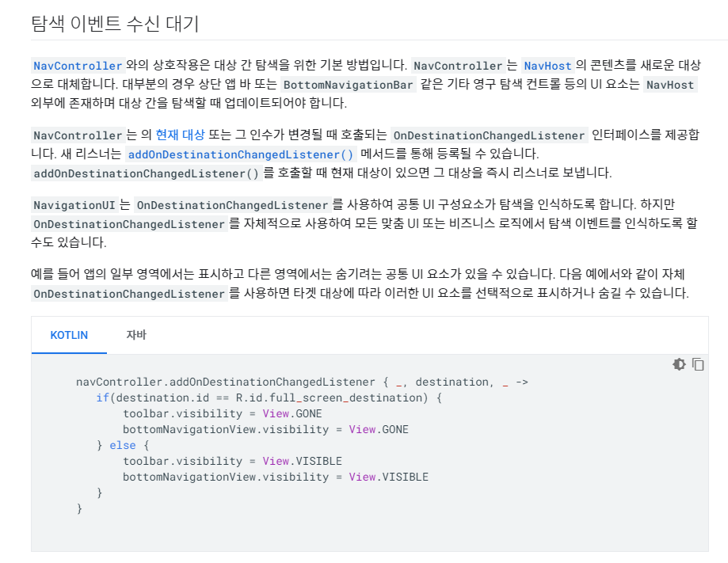The image size is (728, 563).
Task: Click code line navController.addOnDestinationChangedListener
Action: pyautogui.click(x=302, y=382)
